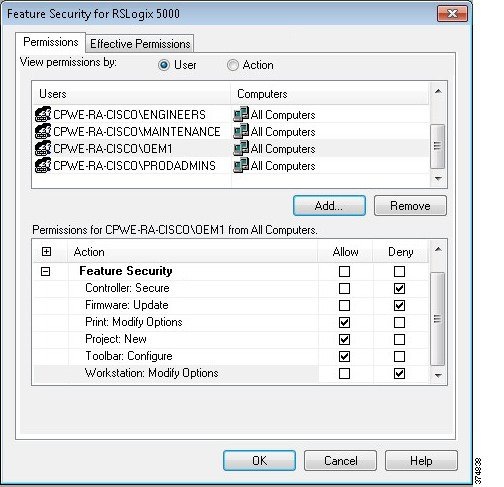Viewport: 504px width, 487px height.
Task: Click All Computers in the PRODADMINS row
Action: 283,166
